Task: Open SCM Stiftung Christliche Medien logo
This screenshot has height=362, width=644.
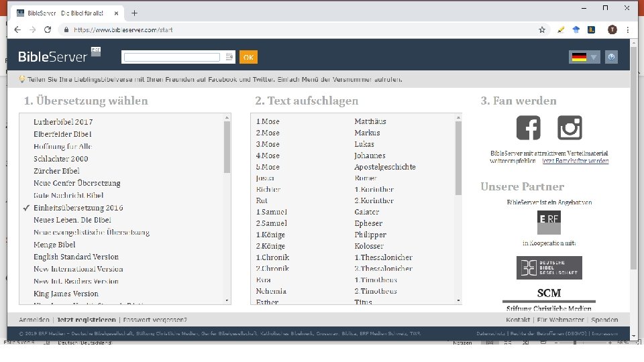Action: (549, 300)
